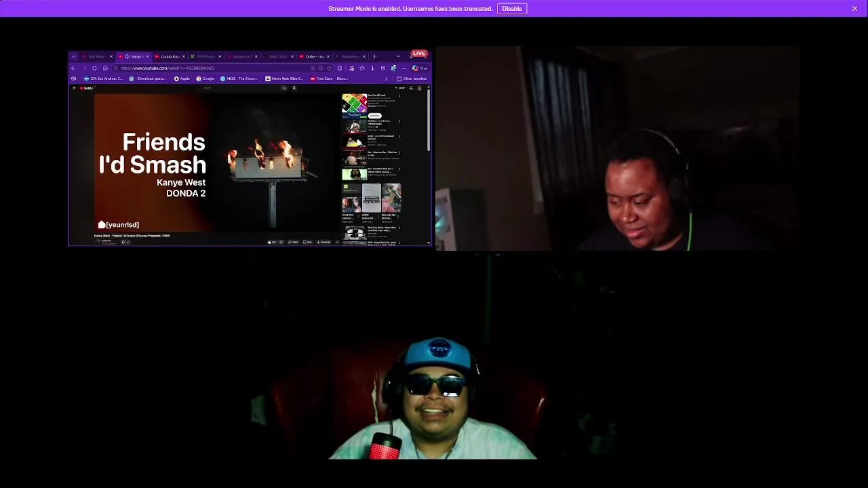
Task: Start YouTube voice search with microphone
Action: tap(294, 88)
